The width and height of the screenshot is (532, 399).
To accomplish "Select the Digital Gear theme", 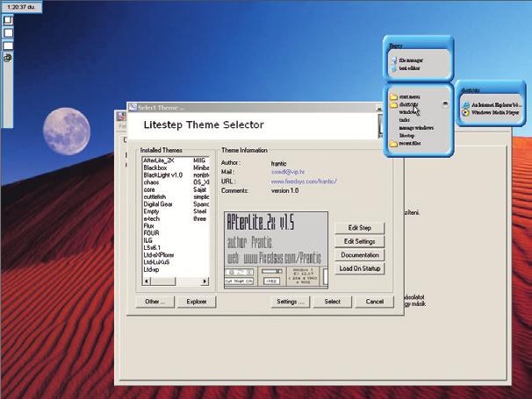I will [158, 204].
